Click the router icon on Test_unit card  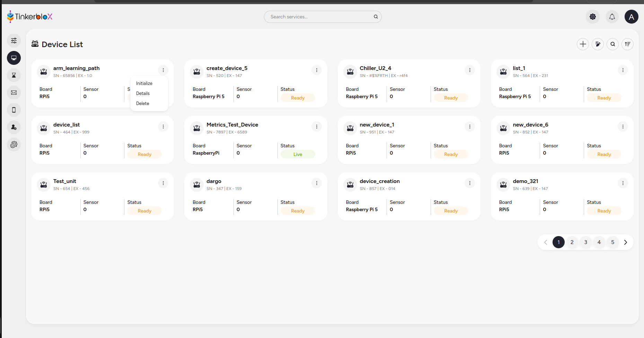[44, 185]
